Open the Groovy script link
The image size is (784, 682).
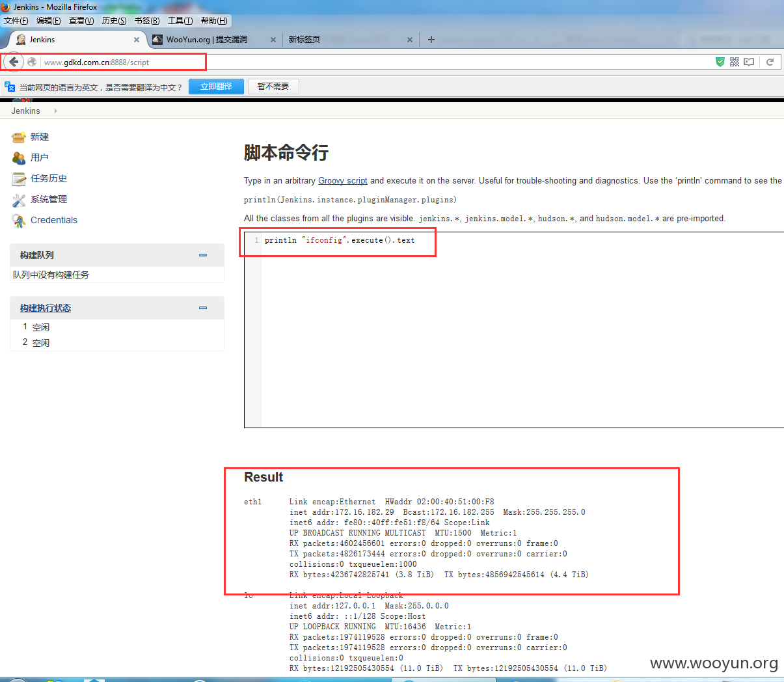[x=343, y=181]
